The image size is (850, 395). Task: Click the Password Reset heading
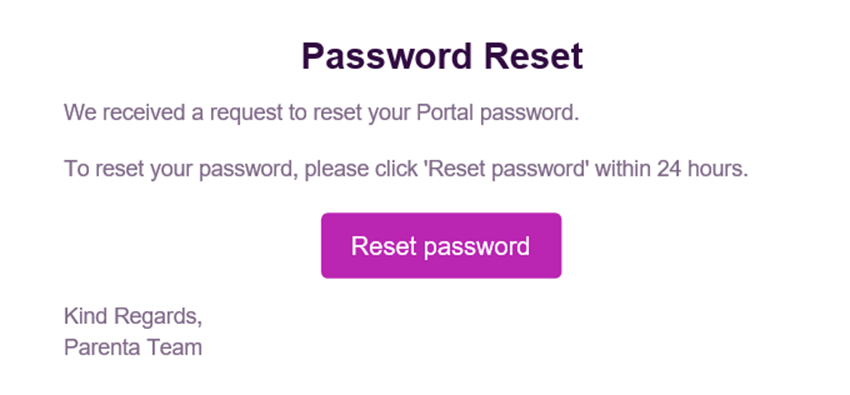coord(442,56)
